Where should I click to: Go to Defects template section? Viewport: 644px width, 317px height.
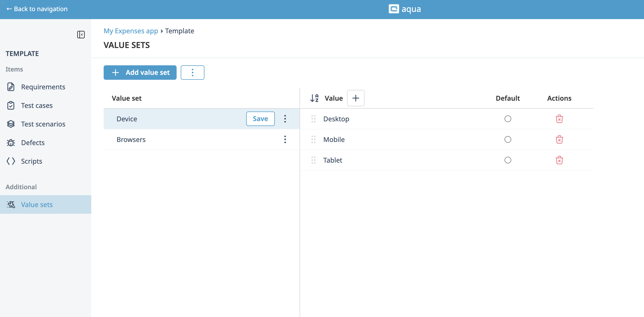33,143
